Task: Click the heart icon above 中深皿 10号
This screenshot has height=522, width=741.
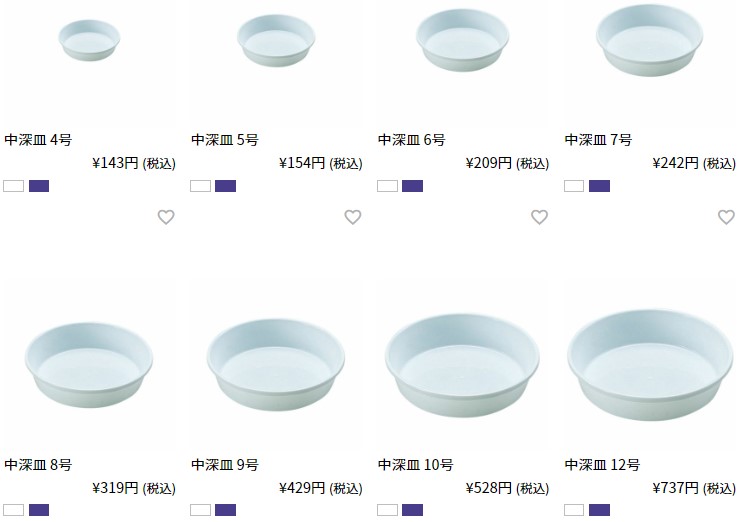Action: [539, 217]
